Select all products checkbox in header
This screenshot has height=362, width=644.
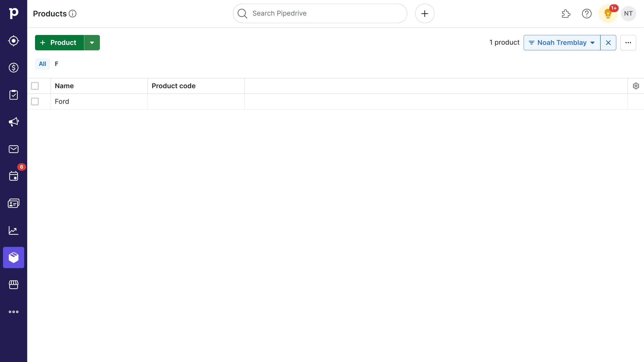coord(35,86)
